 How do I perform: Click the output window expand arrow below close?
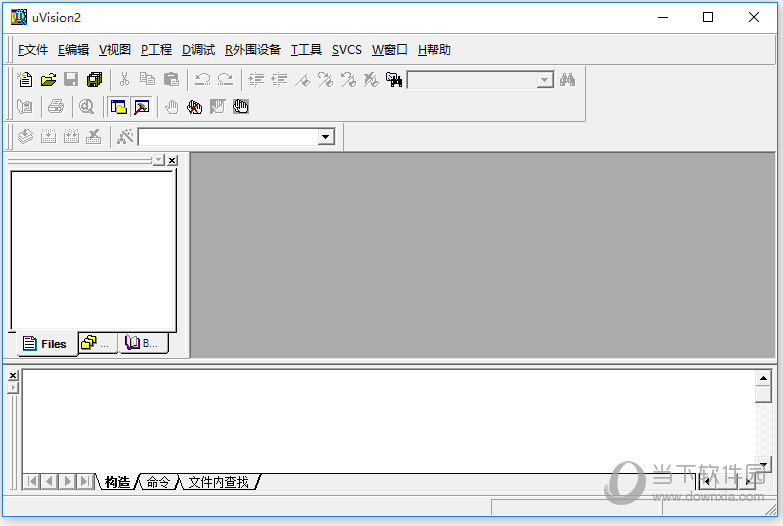[x=13, y=388]
